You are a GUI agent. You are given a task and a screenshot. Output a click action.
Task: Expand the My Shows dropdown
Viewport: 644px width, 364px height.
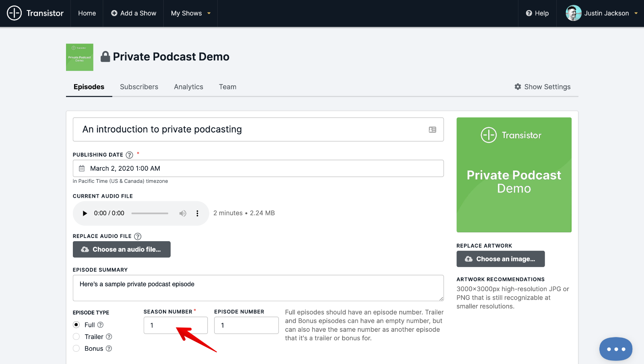click(x=191, y=13)
